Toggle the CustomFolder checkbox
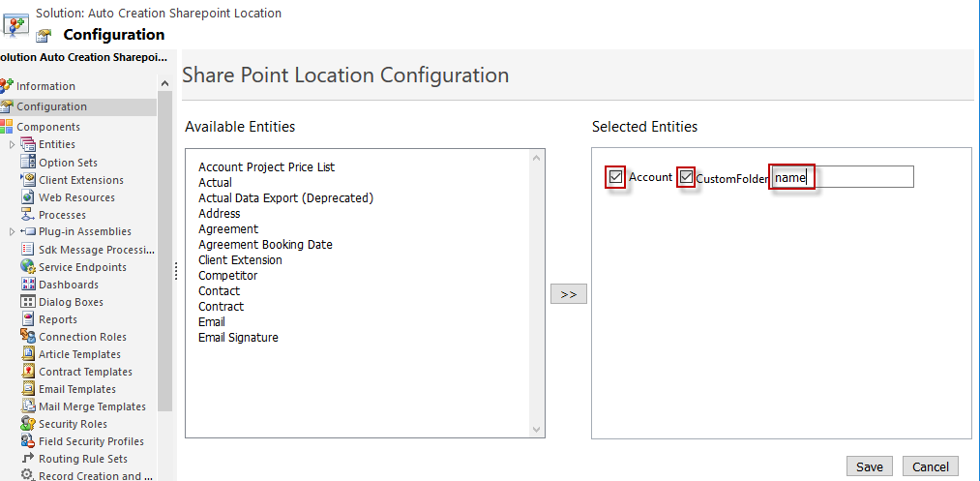 click(686, 177)
